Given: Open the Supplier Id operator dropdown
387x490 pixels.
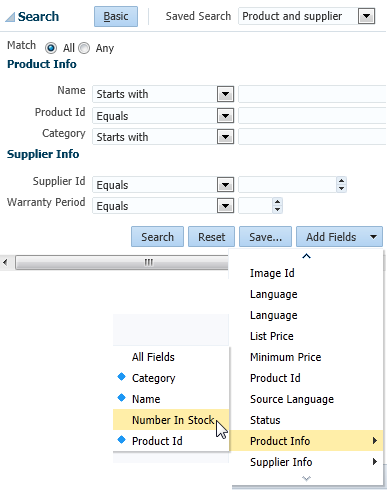Looking at the screenshot, I should 225,185.
